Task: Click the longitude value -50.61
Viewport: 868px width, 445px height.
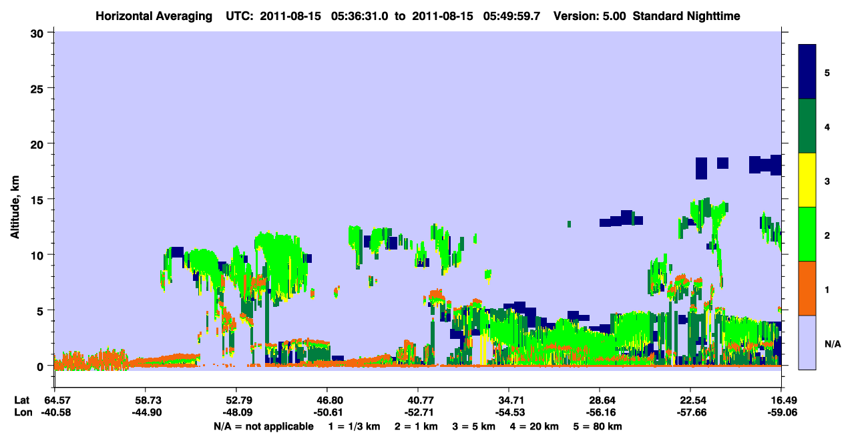Action: tap(327, 412)
